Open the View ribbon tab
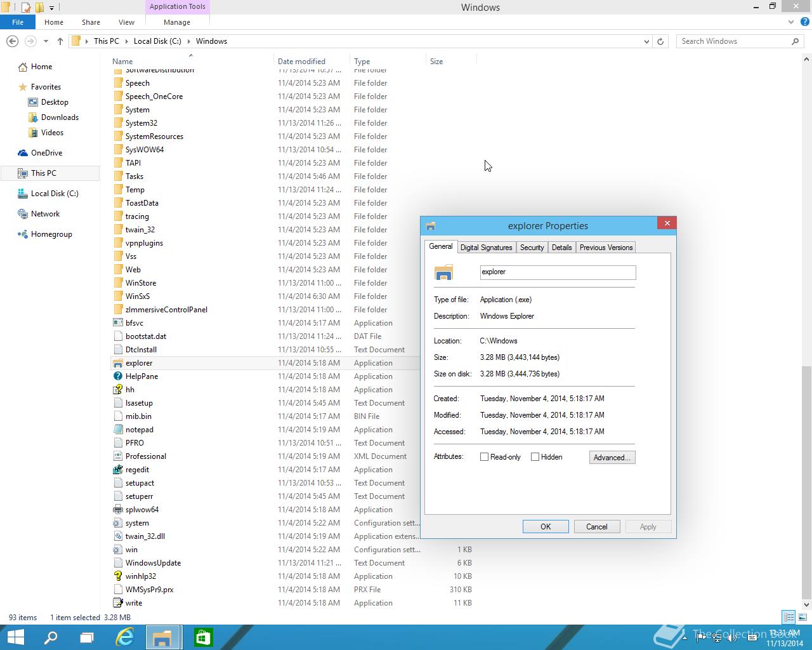Image resolution: width=812 pixels, height=650 pixels. [x=126, y=22]
